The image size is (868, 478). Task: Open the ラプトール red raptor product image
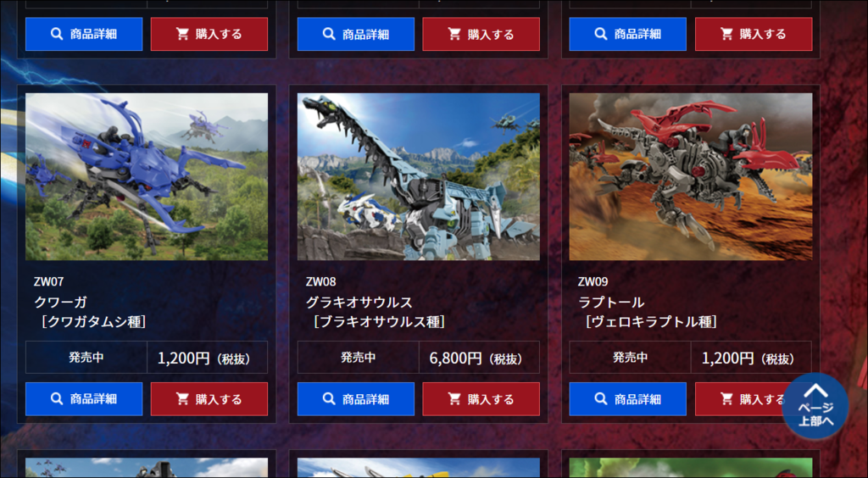click(x=691, y=176)
